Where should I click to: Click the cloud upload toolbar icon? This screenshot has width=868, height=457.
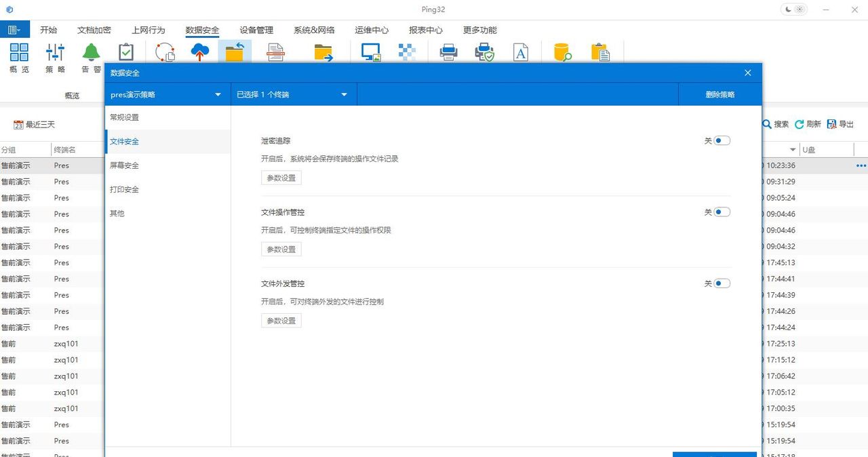click(x=199, y=52)
